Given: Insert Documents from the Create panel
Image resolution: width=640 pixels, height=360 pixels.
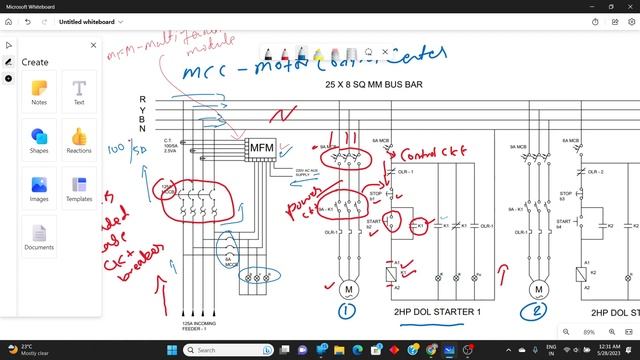Looking at the screenshot, I should 39,237.
